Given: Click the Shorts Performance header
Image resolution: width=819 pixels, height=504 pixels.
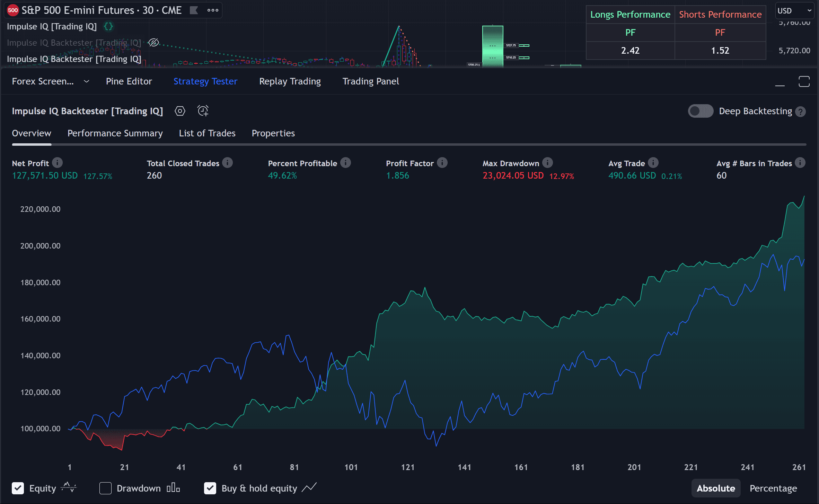Looking at the screenshot, I should coord(720,15).
